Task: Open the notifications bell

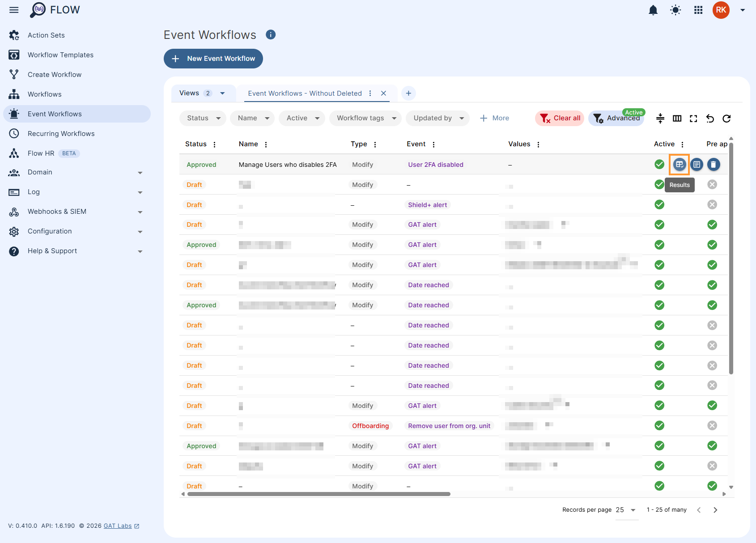Action: click(653, 9)
